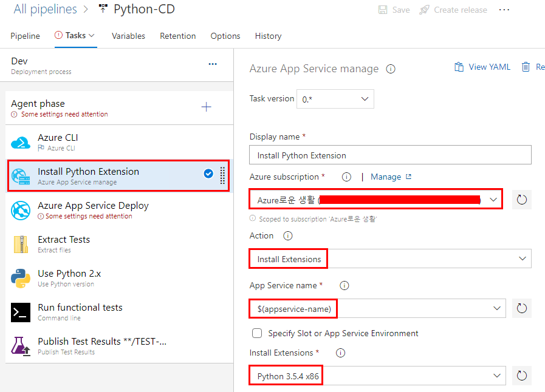Expand the Tasks tab chevron

91,35
